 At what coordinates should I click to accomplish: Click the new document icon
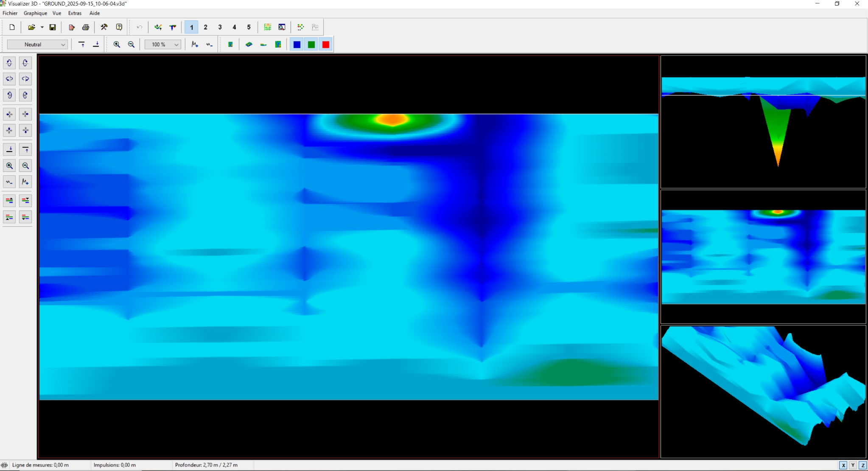click(x=12, y=27)
